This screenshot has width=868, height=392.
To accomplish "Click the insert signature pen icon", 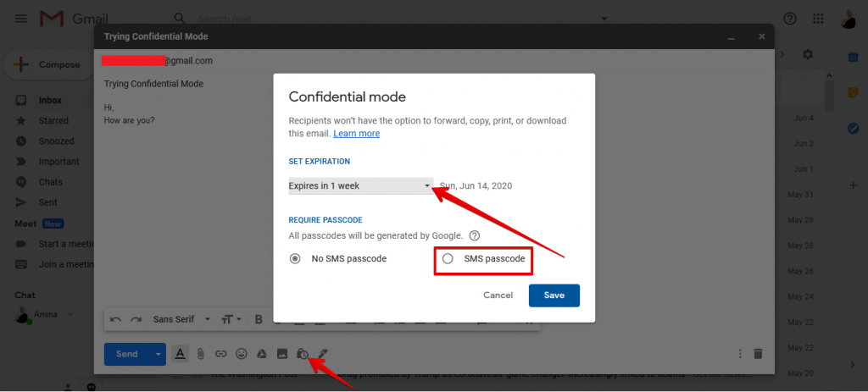I will click(x=323, y=354).
